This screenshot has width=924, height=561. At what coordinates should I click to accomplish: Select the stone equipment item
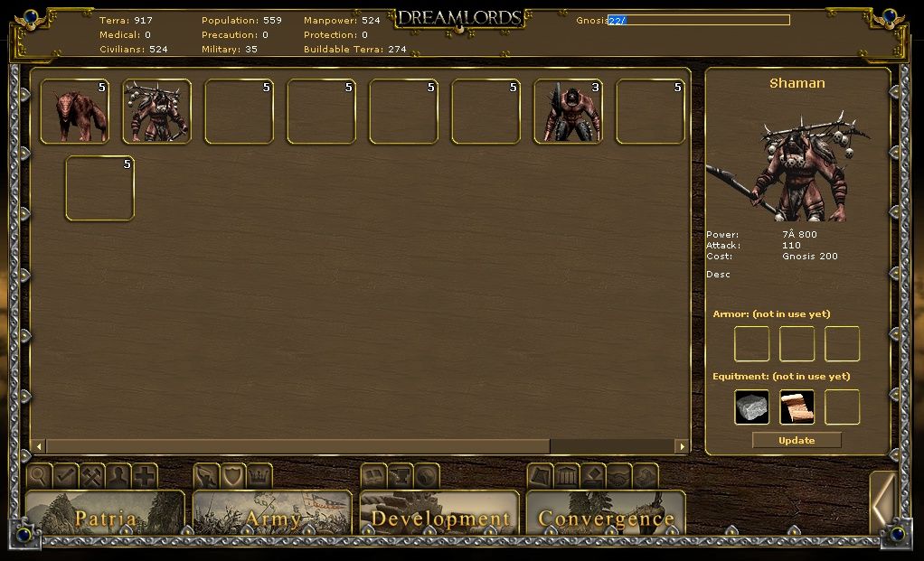(x=752, y=407)
